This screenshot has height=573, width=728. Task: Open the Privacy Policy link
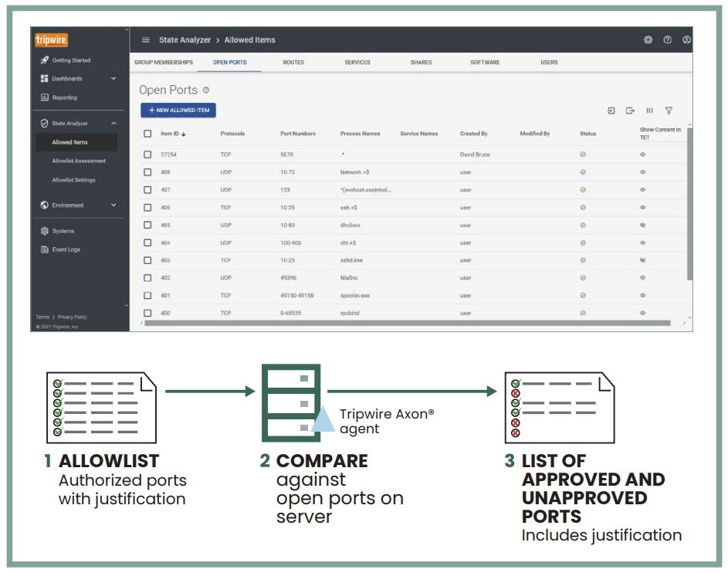pyautogui.click(x=72, y=317)
